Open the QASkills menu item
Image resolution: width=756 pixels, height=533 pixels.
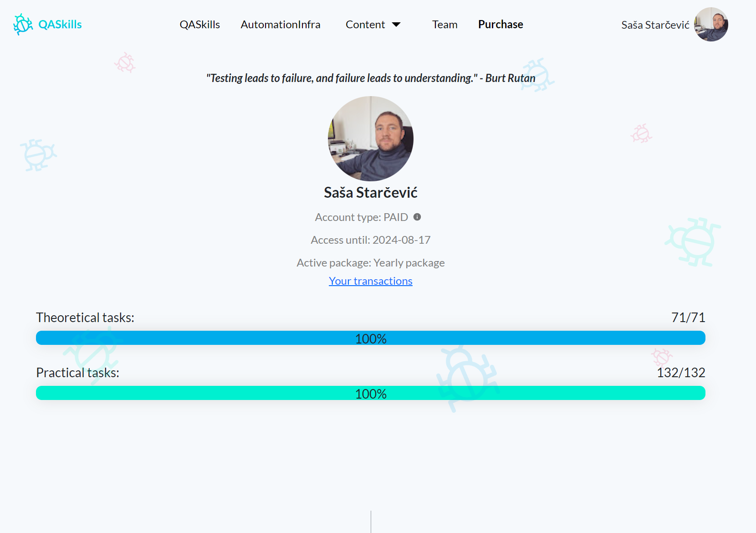[199, 25]
